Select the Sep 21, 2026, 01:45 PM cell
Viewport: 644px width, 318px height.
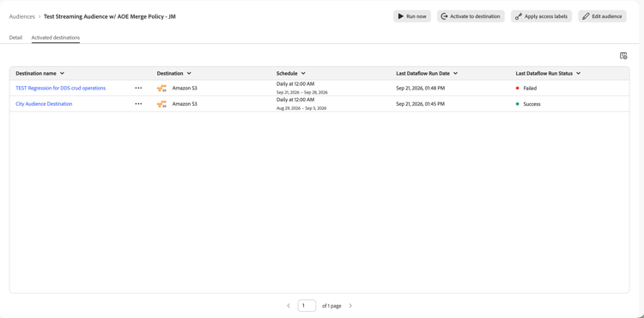420,104
